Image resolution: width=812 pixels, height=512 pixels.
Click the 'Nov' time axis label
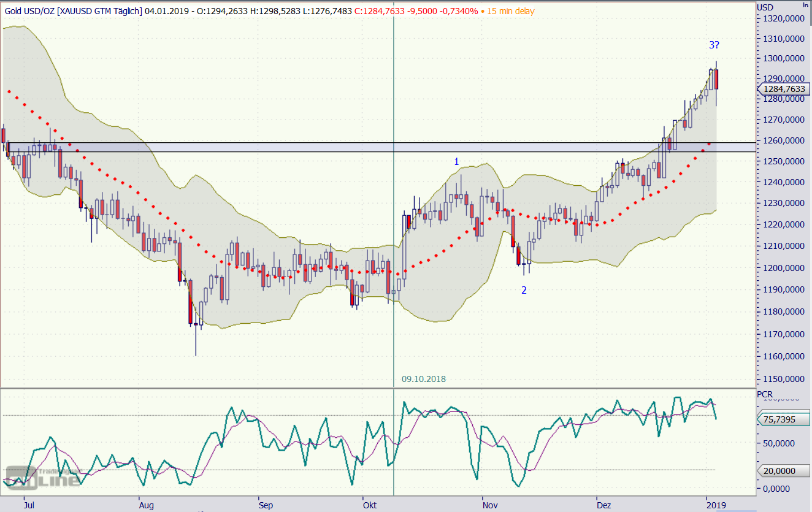[x=490, y=505]
